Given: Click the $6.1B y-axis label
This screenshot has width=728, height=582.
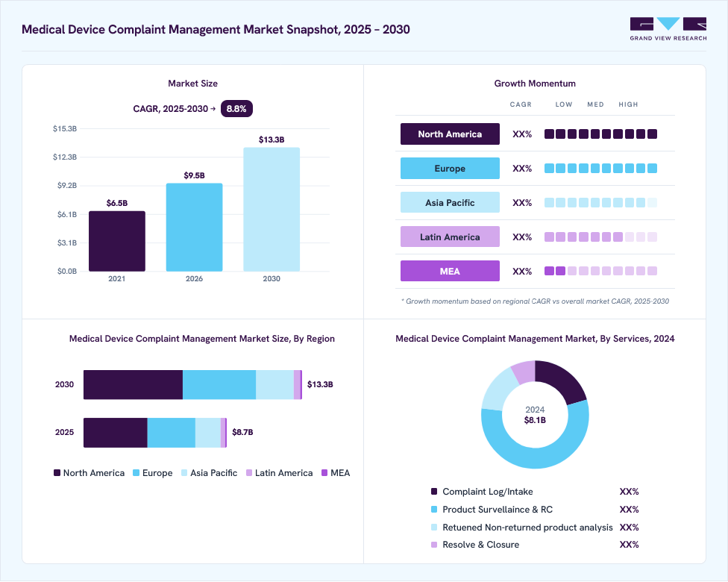Looking at the screenshot, I should tap(67, 214).
